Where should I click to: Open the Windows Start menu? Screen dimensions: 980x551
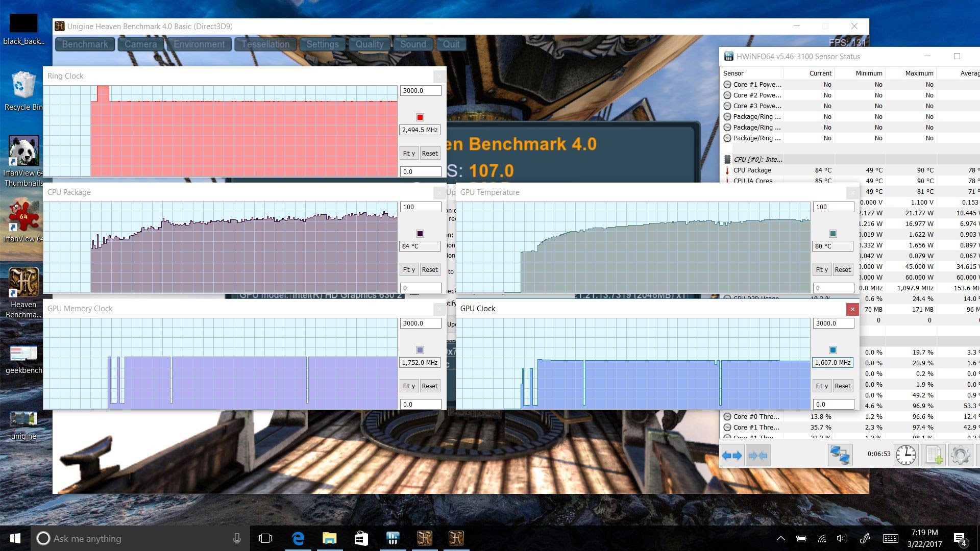pos(15,538)
